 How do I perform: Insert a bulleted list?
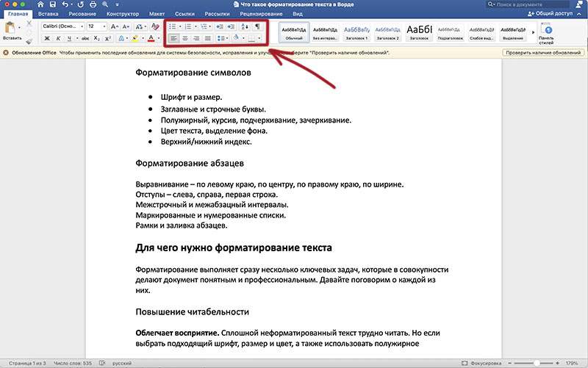click(x=173, y=26)
